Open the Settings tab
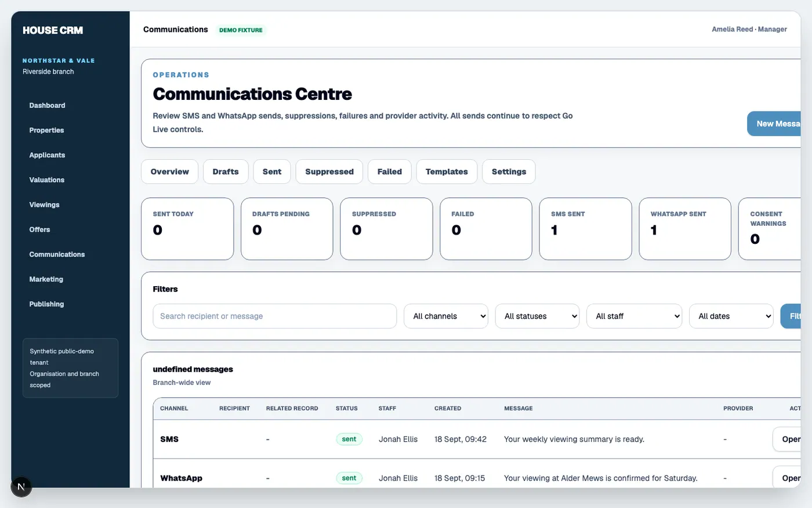812x508 pixels. click(509, 172)
